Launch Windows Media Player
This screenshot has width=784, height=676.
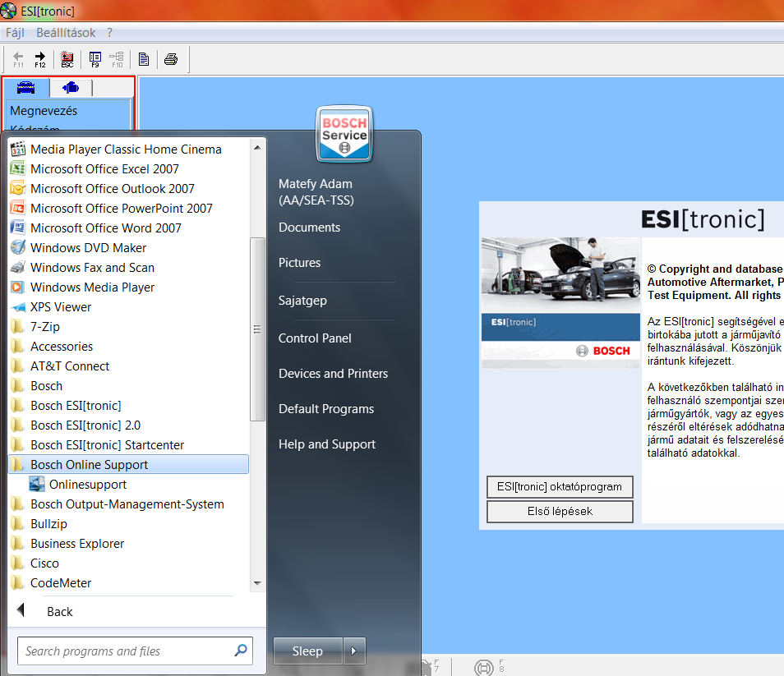point(128,287)
